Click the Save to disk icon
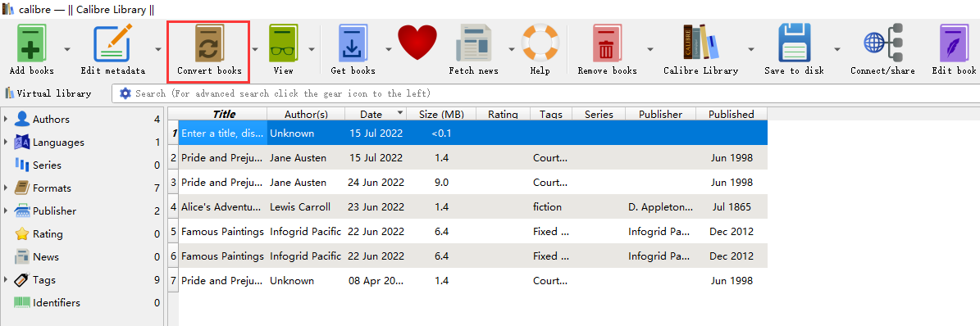Image resolution: width=980 pixels, height=326 pixels. (795, 43)
